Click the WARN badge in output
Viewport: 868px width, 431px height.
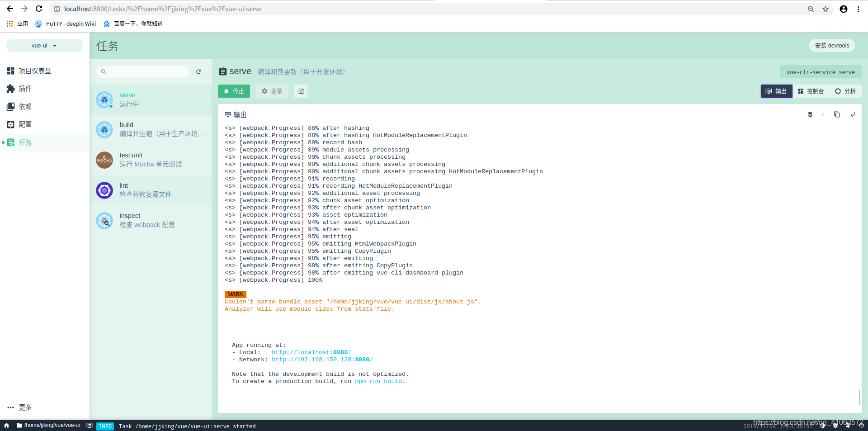(236, 294)
